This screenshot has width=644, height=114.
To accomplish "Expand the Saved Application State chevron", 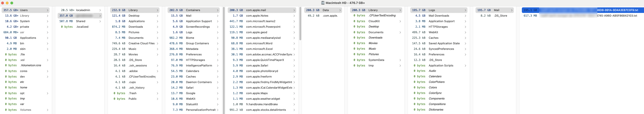I will pos(465,43).
